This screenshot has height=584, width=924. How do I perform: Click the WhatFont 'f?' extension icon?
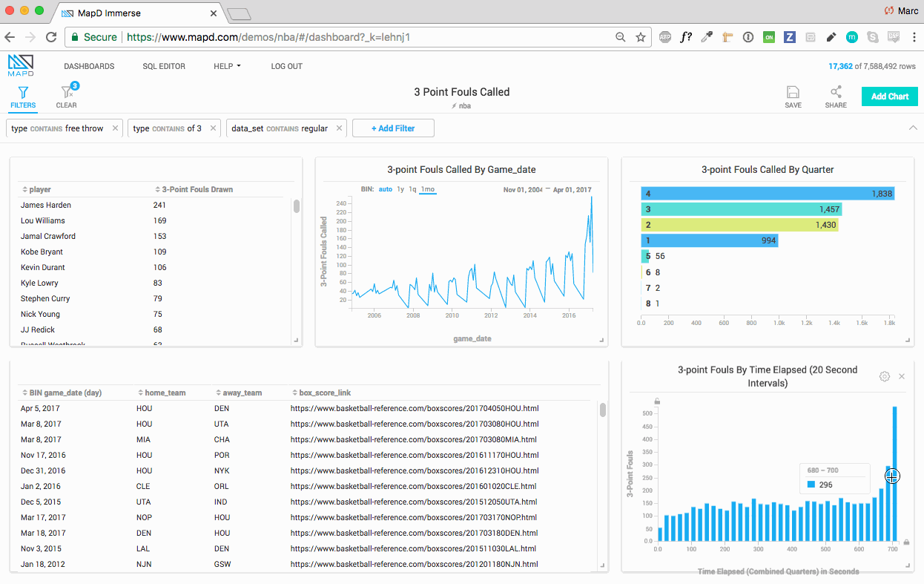tap(686, 37)
